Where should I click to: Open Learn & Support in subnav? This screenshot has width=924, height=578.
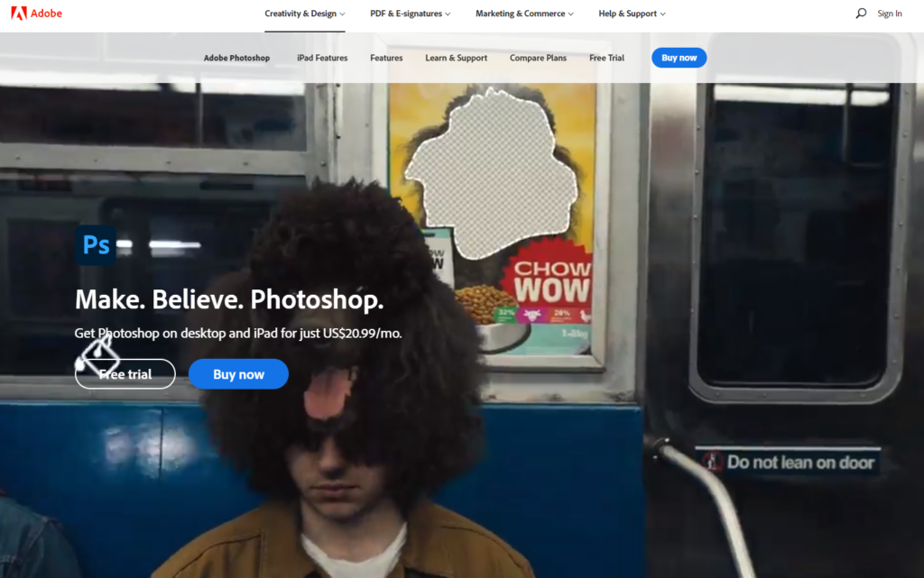(456, 58)
